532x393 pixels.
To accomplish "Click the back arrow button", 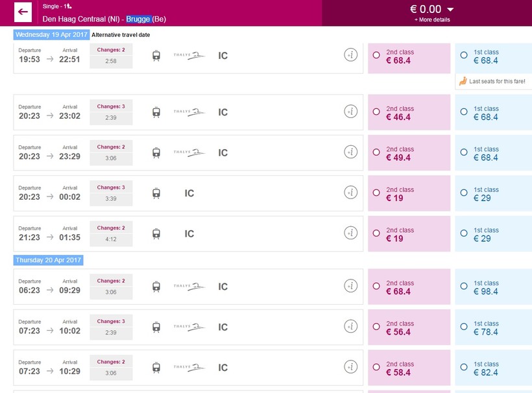I will [23, 12].
